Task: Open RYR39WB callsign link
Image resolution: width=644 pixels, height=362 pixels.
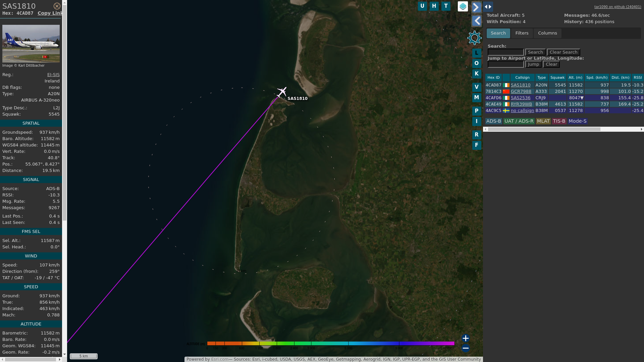Action: point(521,104)
